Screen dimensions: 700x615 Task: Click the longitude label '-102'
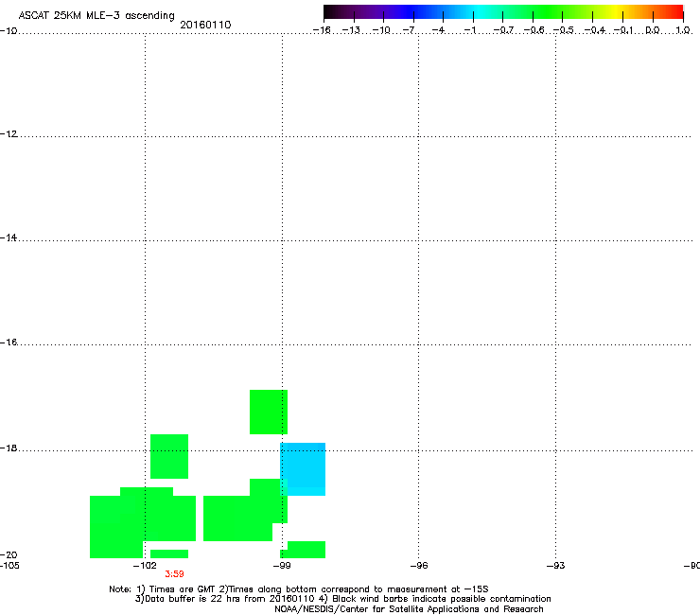point(145,566)
